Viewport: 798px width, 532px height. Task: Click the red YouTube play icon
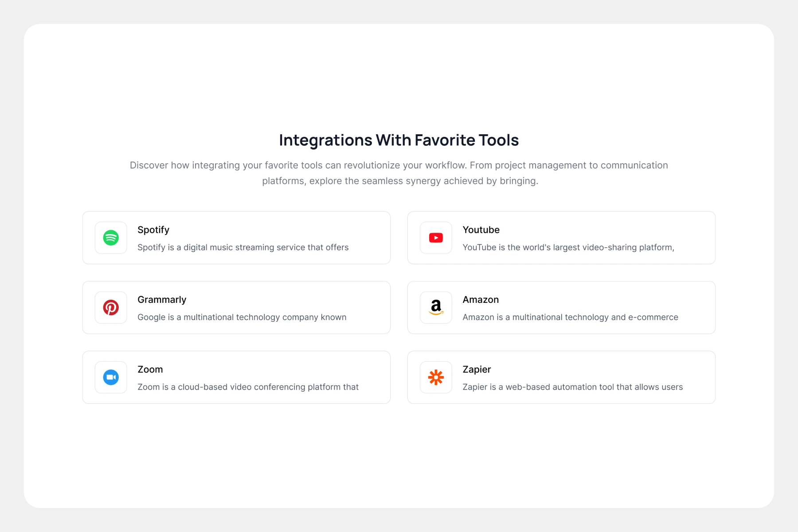click(436, 238)
